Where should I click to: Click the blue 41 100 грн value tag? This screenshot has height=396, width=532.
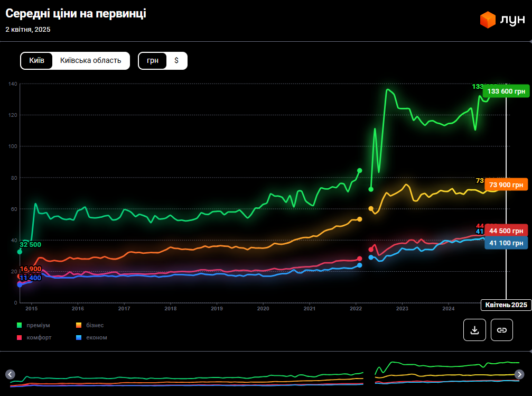click(x=506, y=243)
